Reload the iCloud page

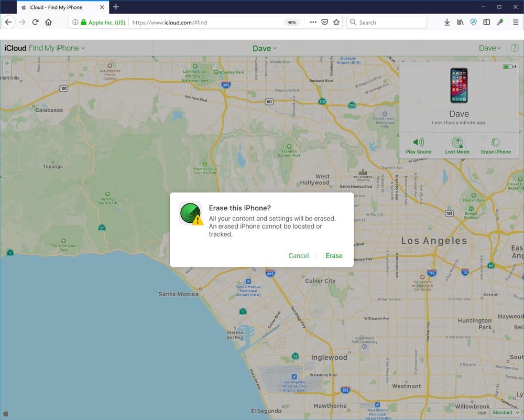(35, 23)
